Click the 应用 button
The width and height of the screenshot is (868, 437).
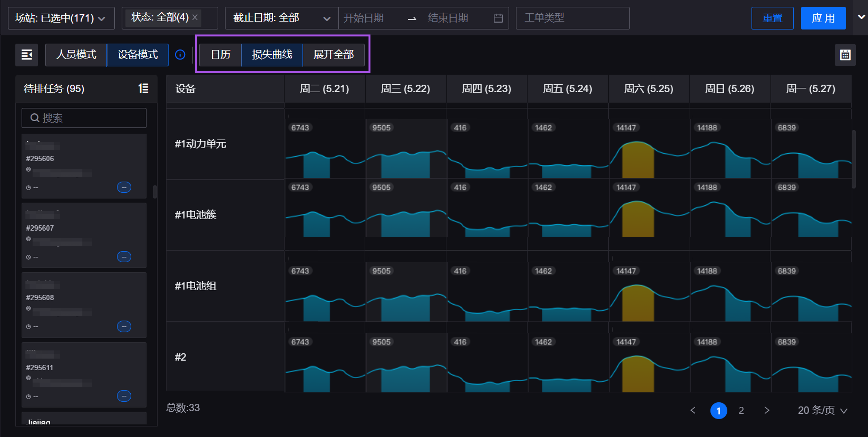[x=823, y=18]
